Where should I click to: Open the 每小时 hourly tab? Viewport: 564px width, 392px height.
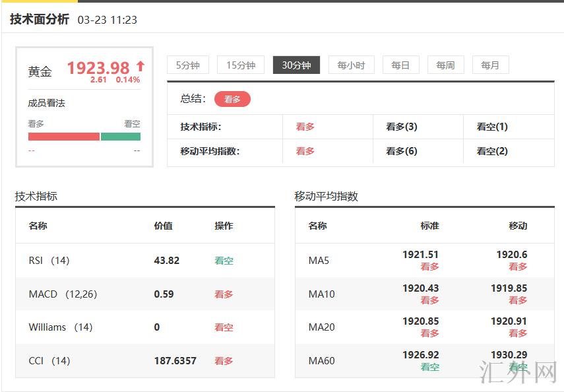tap(351, 65)
